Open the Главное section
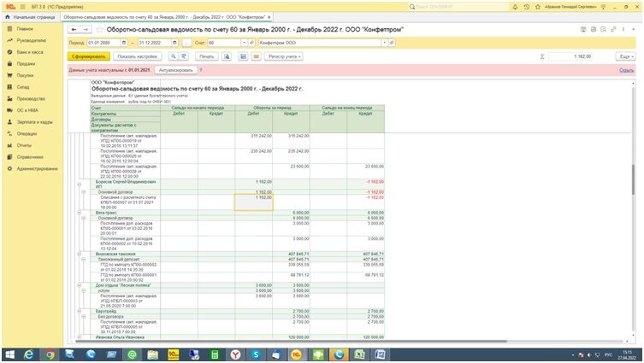Image resolution: width=644 pixels, height=363 pixels. point(25,29)
